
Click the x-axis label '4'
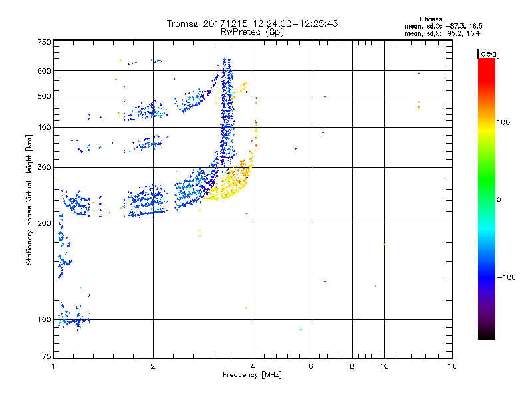point(253,366)
